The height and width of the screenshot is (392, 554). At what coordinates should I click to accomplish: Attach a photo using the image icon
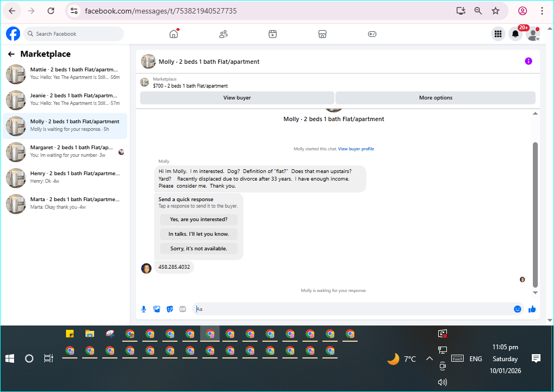tap(156, 309)
